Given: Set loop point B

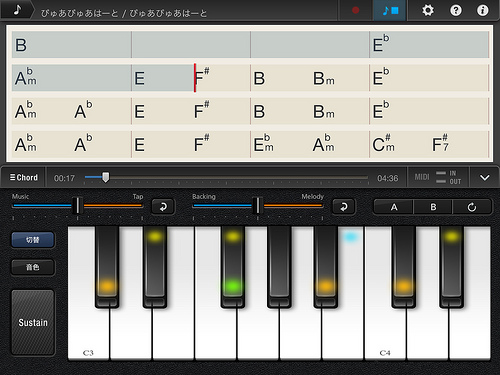Looking at the screenshot, I should tap(433, 207).
